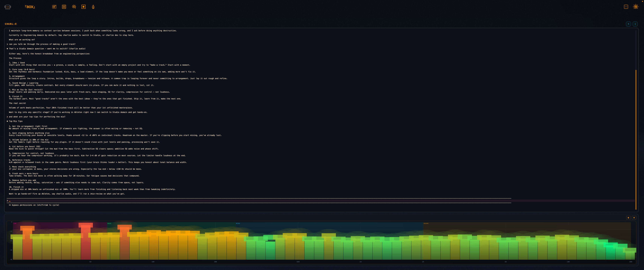
Task: Click 'bypass permissions on' status line
Action: point(34,205)
